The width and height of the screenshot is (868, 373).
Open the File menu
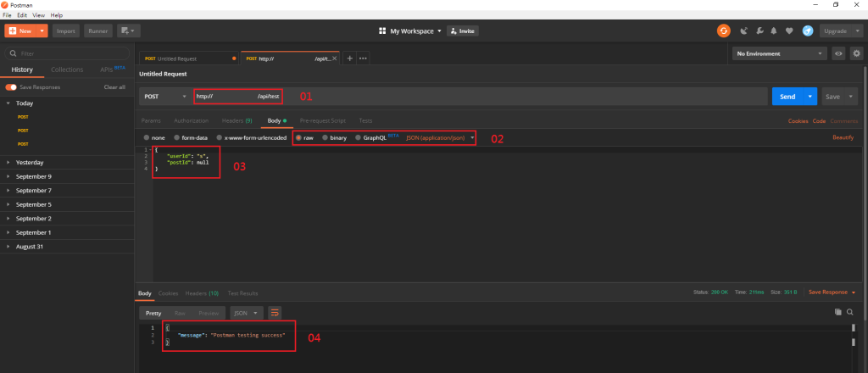pyautogui.click(x=7, y=15)
